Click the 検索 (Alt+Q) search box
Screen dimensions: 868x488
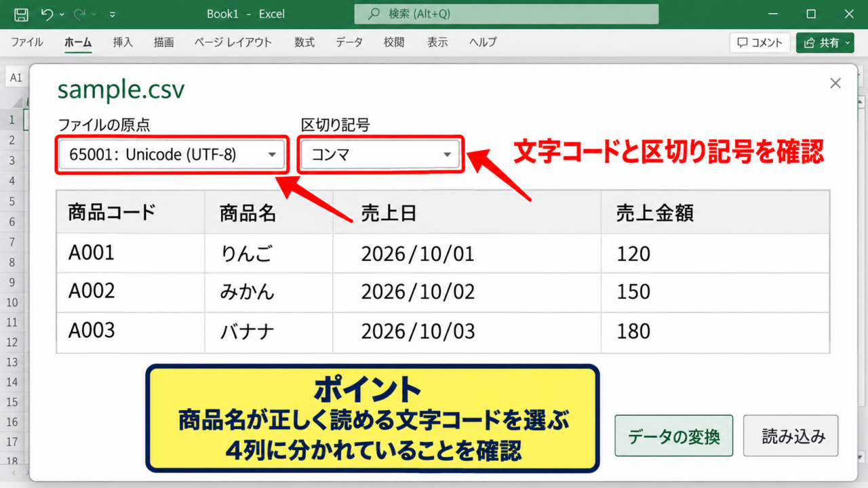506,14
